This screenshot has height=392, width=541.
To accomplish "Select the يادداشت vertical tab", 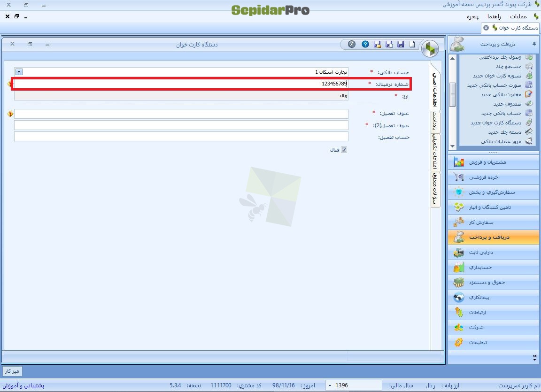I will [435, 122].
